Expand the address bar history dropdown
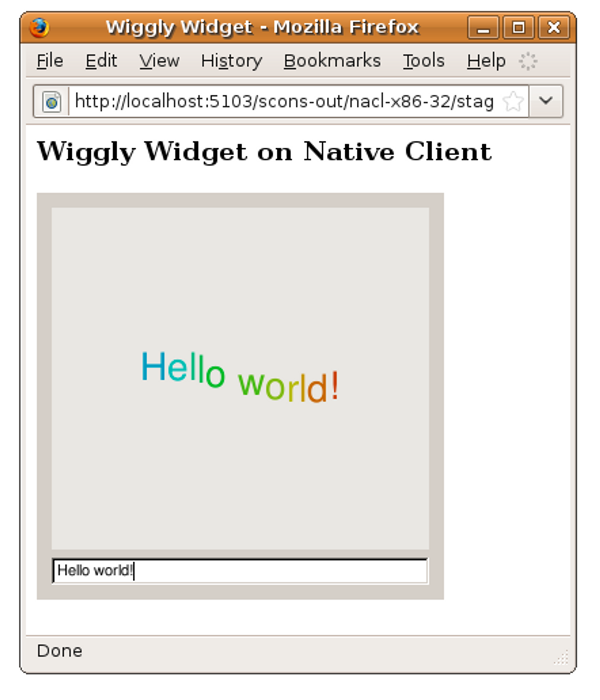Screen dimensions: 600x700 tap(546, 101)
